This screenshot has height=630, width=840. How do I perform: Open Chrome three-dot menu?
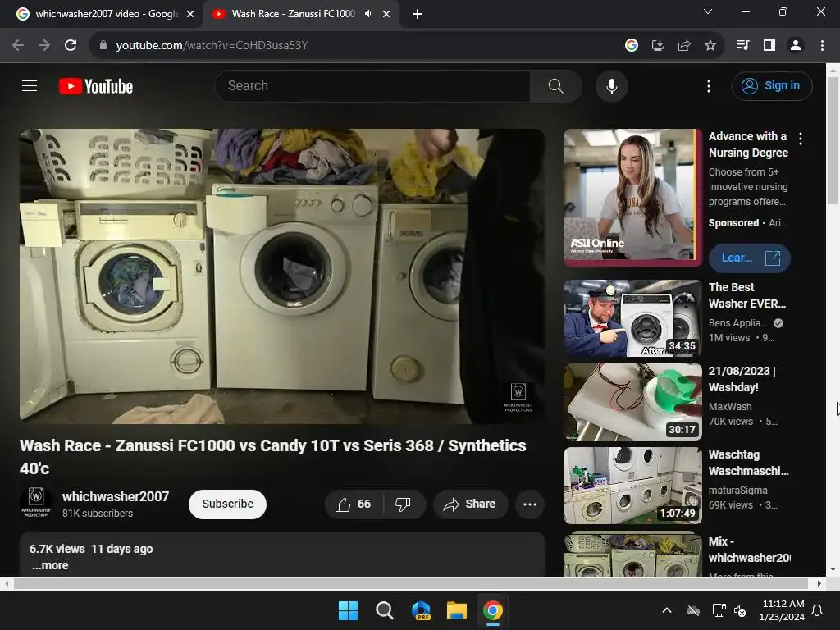click(x=822, y=46)
